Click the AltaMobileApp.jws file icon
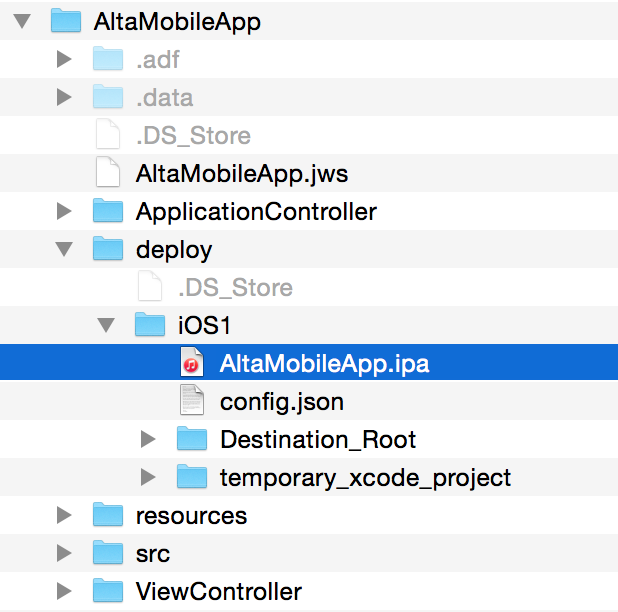The height and width of the screenshot is (612, 618). 108,172
